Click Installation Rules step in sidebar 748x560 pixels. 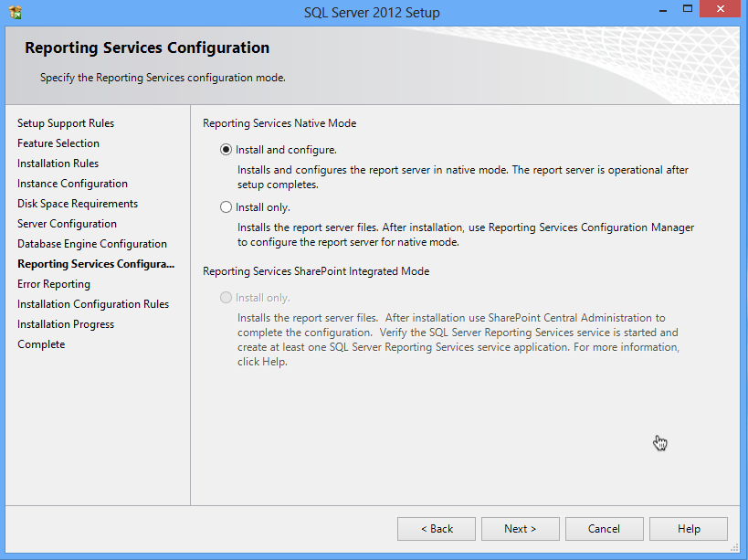(x=58, y=164)
